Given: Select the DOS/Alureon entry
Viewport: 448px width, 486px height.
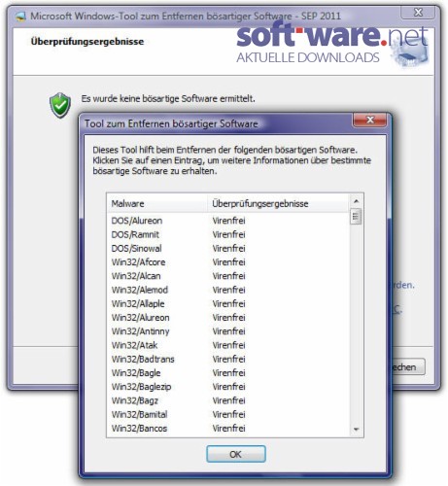Looking at the screenshot, I should pos(228,221).
